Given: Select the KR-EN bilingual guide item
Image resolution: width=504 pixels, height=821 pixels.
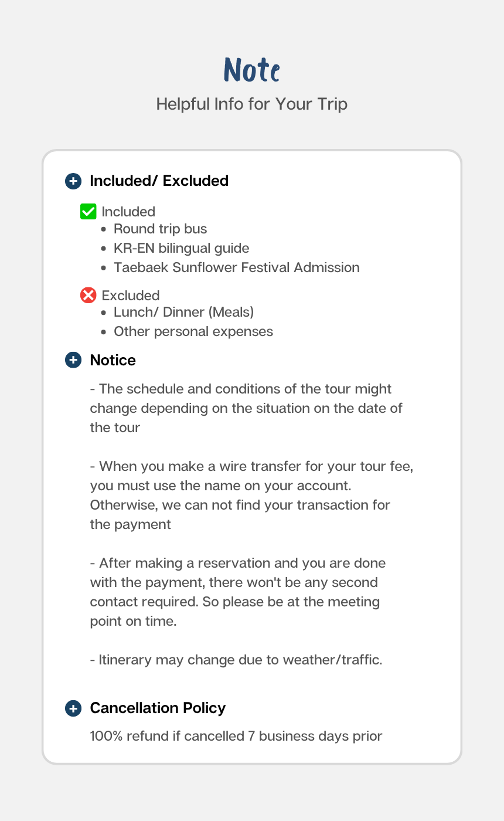Looking at the screenshot, I should (x=181, y=248).
